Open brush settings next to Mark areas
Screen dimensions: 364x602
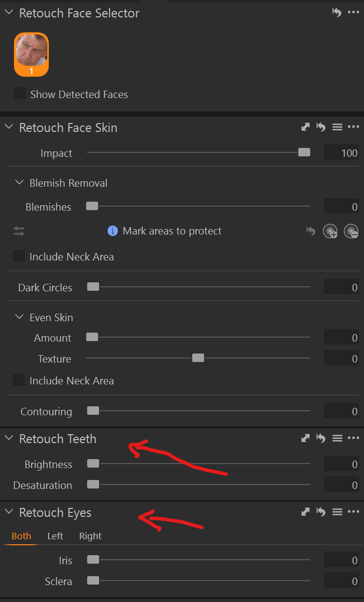tap(19, 231)
